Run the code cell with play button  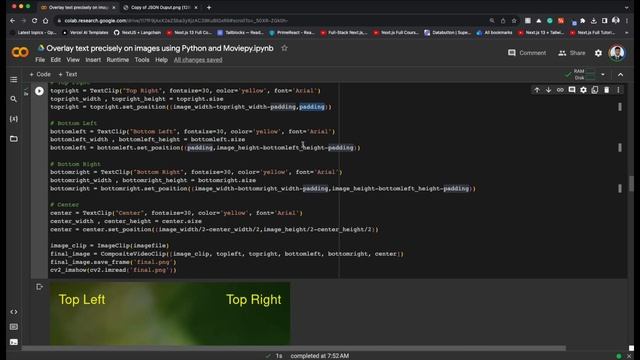click(x=39, y=91)
